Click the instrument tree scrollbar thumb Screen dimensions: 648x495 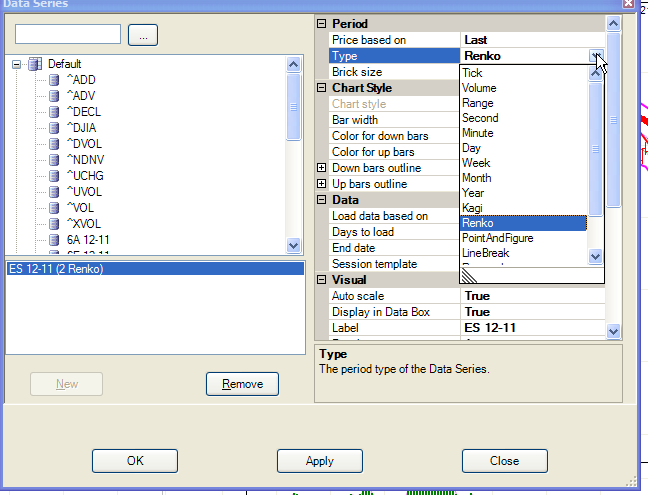293,107
